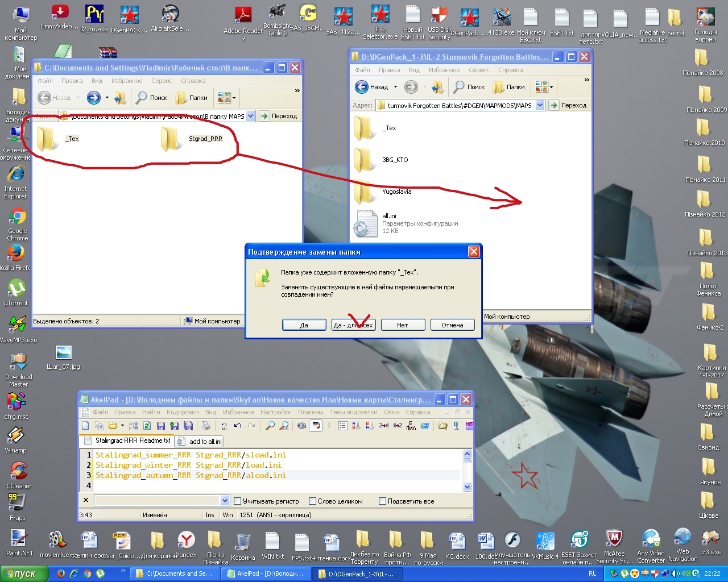Expand toolbar overflow chevron in left Explorer
Image resolution: width=728 pixels, height=582 pixels.
pos(297,91)
